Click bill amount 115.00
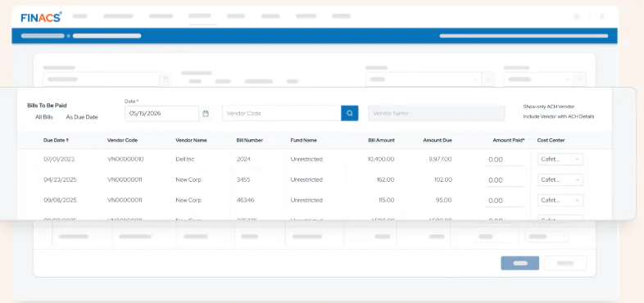 tap(387, 201)
